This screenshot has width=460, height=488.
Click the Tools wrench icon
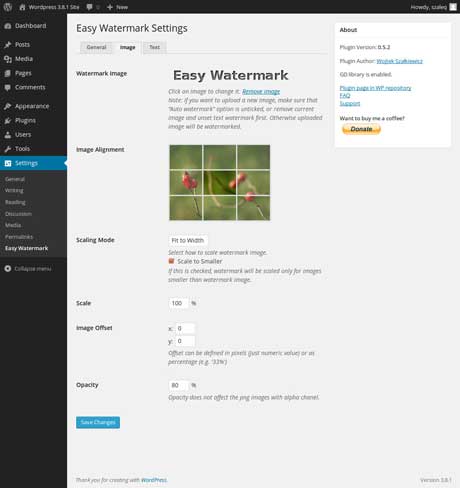point(8,149)
